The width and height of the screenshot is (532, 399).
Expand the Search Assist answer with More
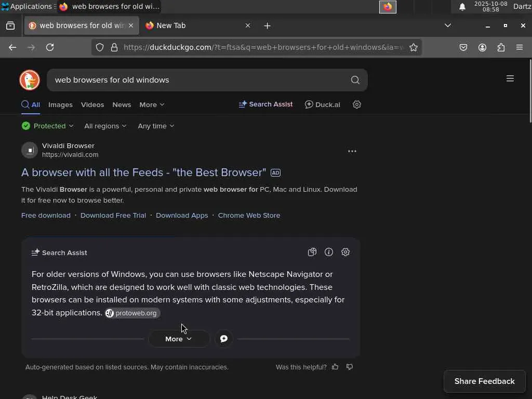tap(179, 339)
